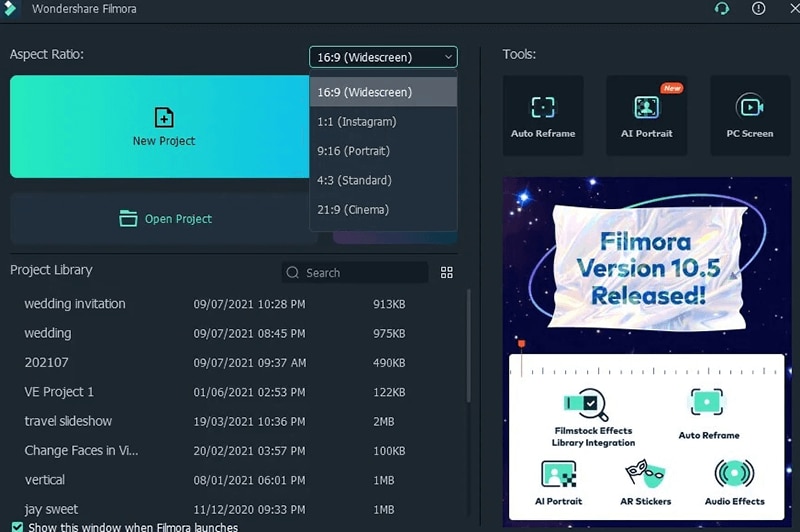Select 1:1 (Instagram) aspect ratio

[383, 122]
